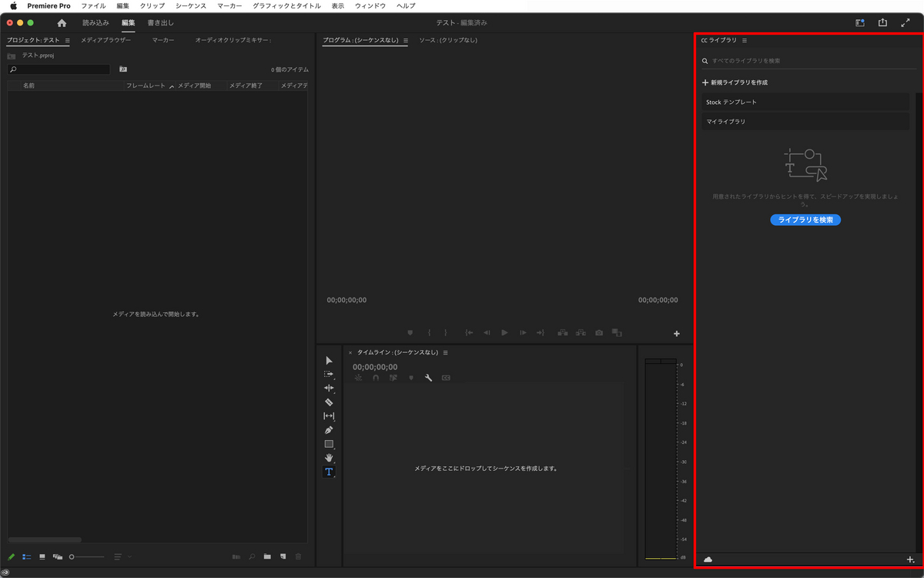The image size is (924, 578).
Task: Open the sort icons dropdown in project footer
Action: pos(122,556)
